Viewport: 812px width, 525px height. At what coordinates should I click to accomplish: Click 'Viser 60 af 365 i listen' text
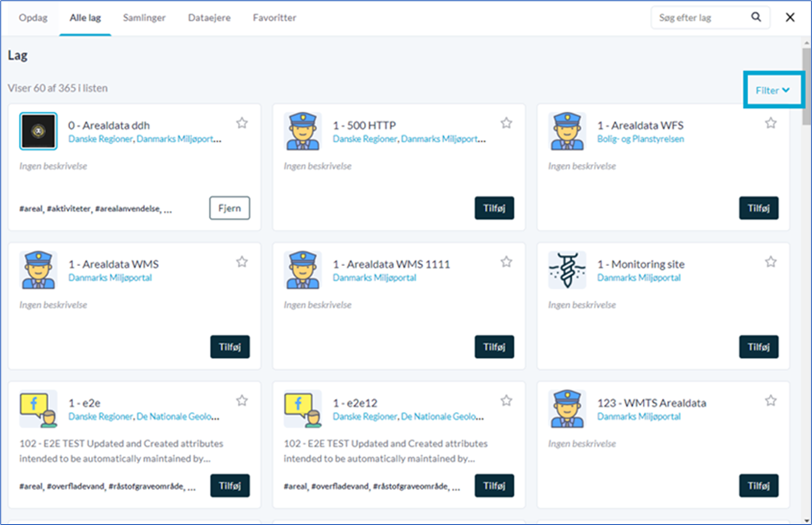[x=58, y=88]
